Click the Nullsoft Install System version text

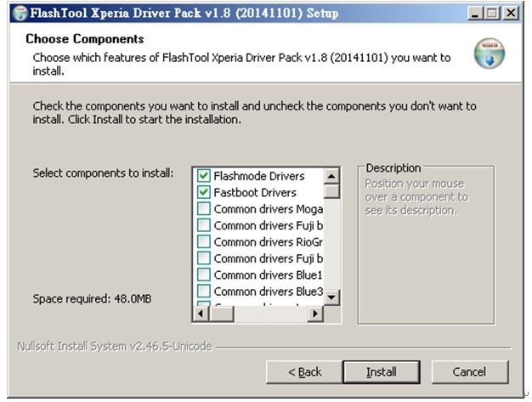(115, 347)
